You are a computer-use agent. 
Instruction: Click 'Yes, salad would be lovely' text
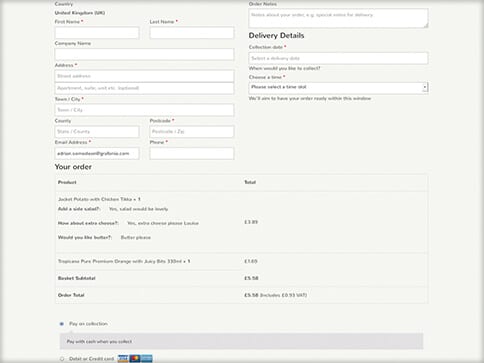tap(138, 209)
